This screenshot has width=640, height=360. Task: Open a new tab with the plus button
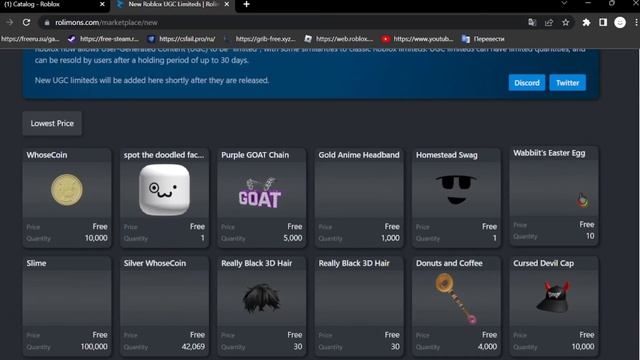pos(246,4)
